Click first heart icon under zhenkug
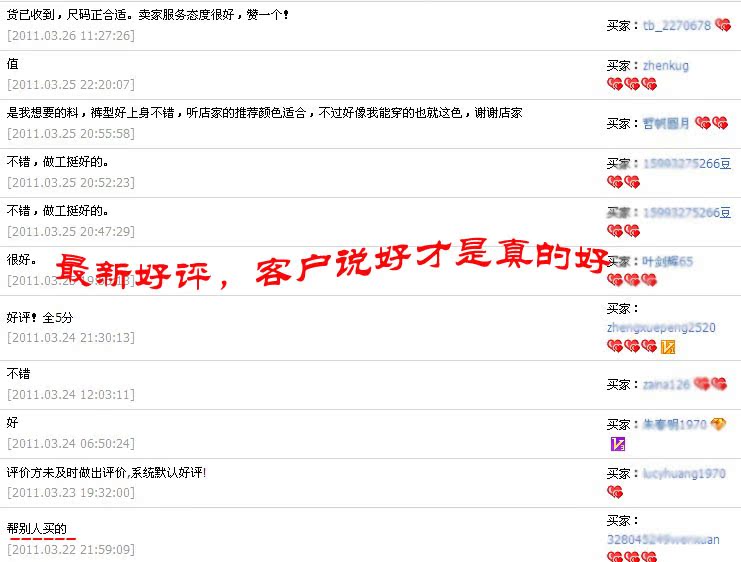This screenshot has width=741, height=562. pos(615,84)
